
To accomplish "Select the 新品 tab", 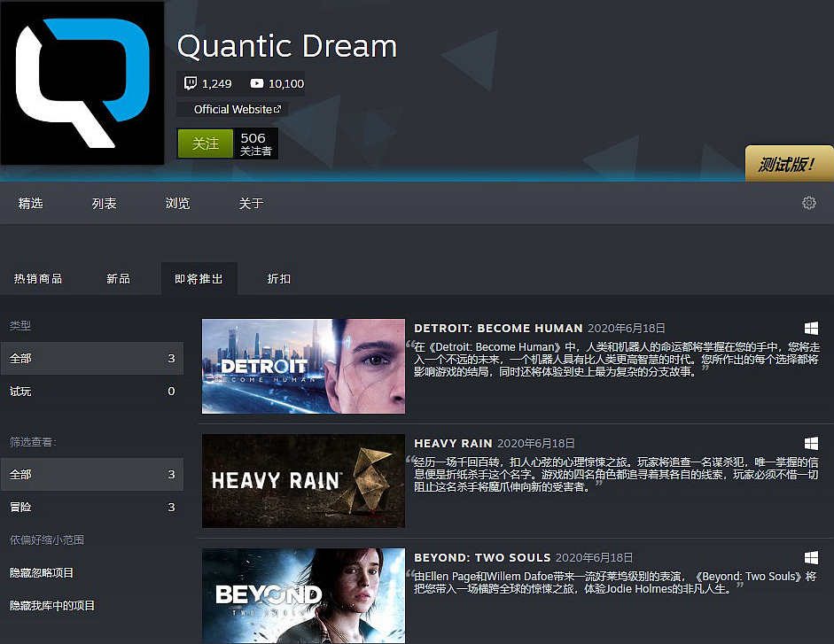I will coord(118,279).
